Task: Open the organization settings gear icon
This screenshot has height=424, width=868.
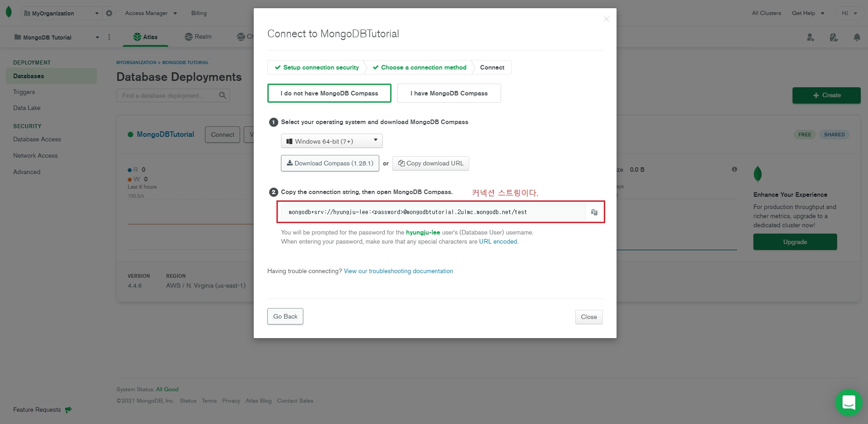Action: [109, 13]
